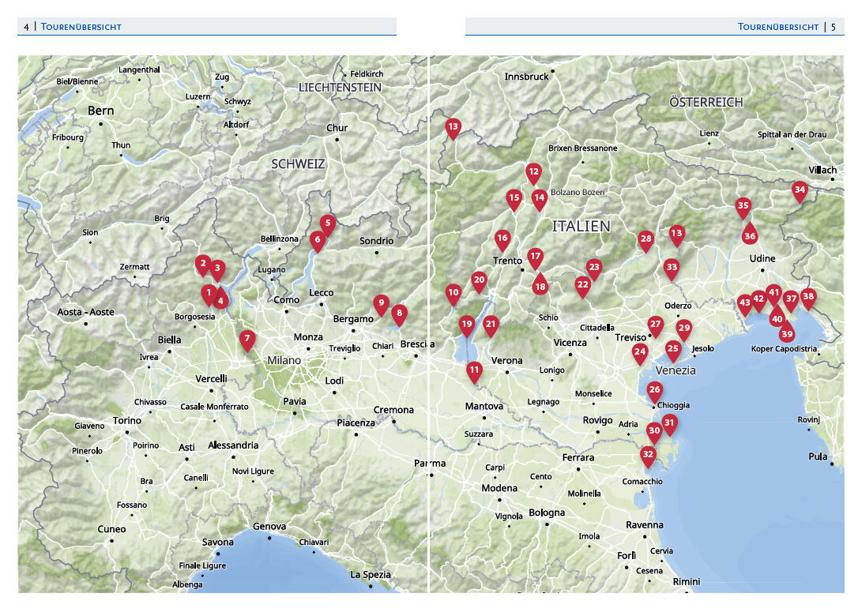
Task: Click the ITALIEN country label
Action: [581, 226]
